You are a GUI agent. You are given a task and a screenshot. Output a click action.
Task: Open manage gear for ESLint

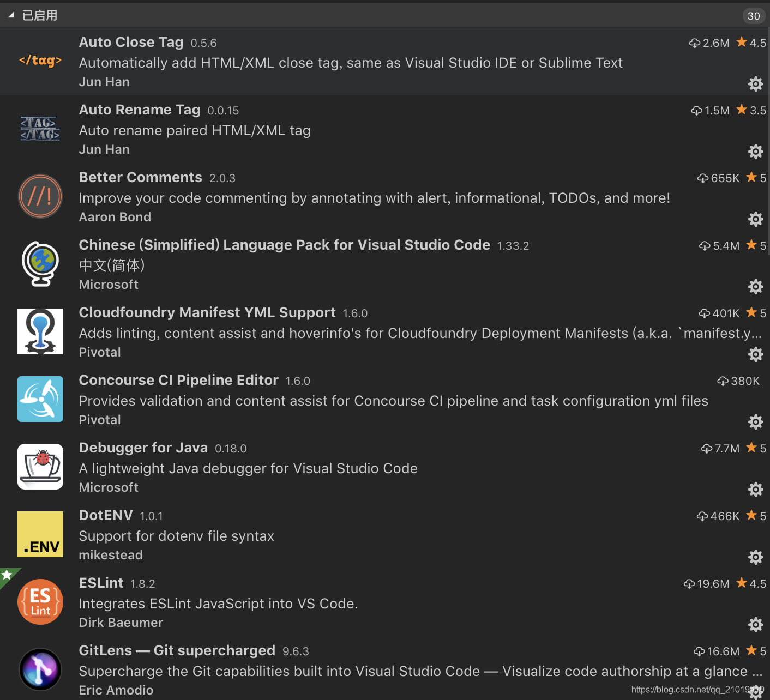coord(755,624)
